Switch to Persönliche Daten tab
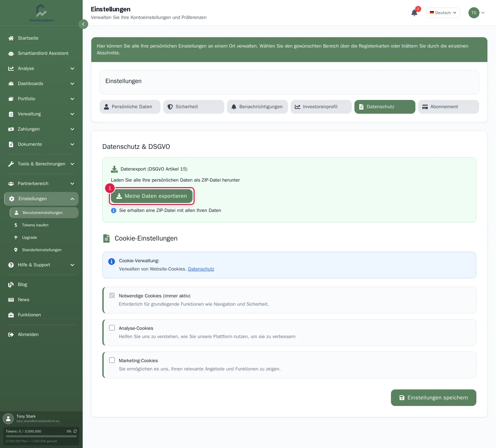The height and width of the screenshot is (448, 496). 130,107
